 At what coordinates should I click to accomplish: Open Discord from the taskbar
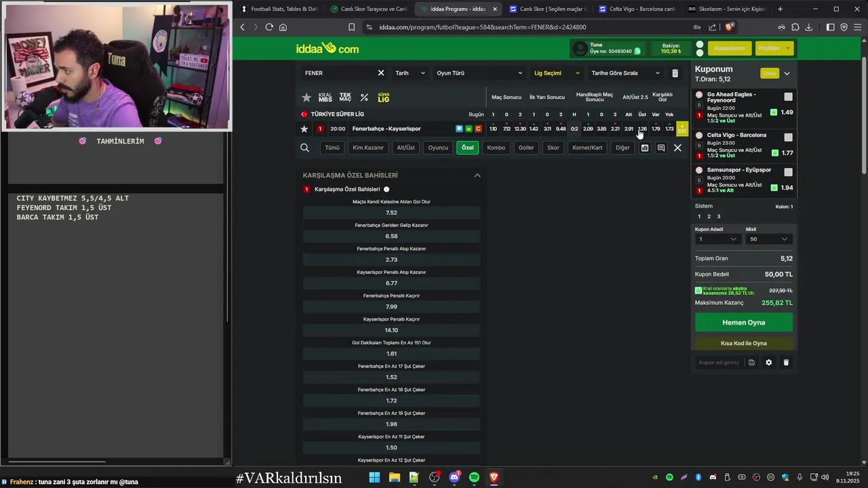coord(454,478)
